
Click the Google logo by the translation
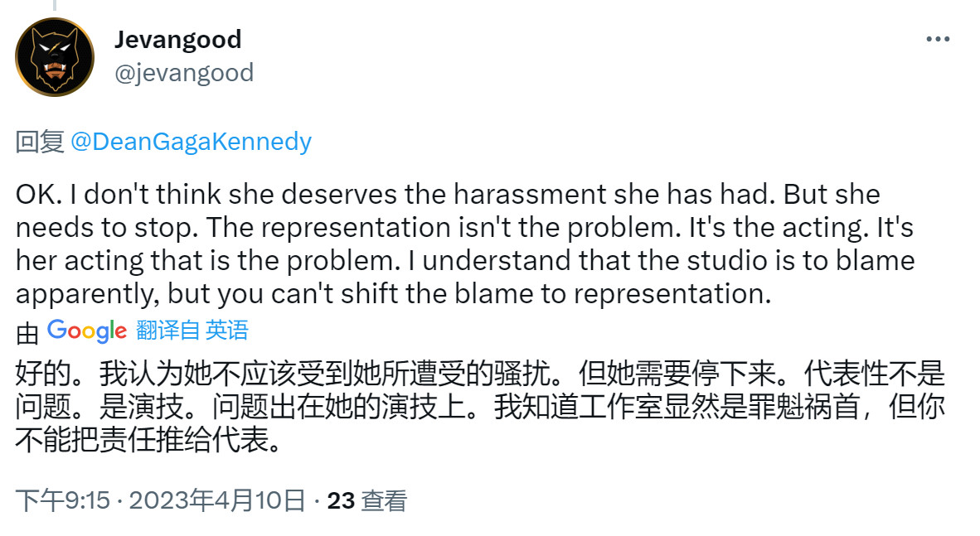click(87, 331)
